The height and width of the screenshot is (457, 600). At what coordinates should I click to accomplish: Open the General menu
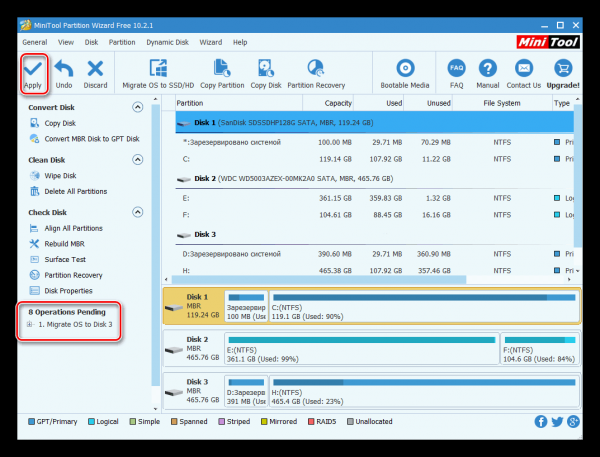(35, 42)
